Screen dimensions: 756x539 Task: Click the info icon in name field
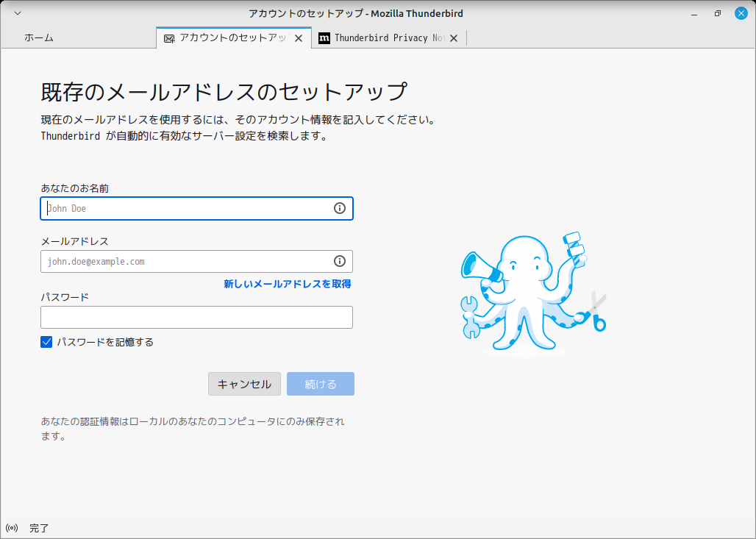coord(340,208)
